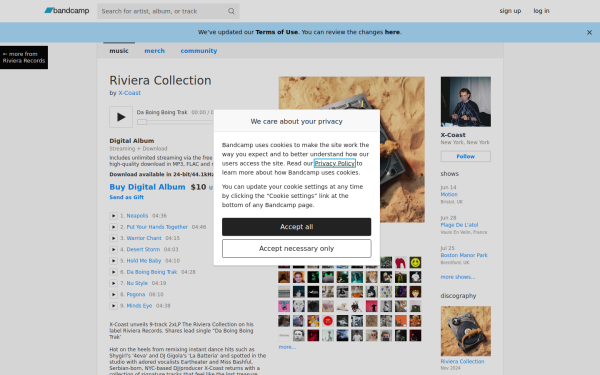600x375 pixels.
Task: Play track 6 Da Boing Boing Trak
Action: (x=113, y=272)
